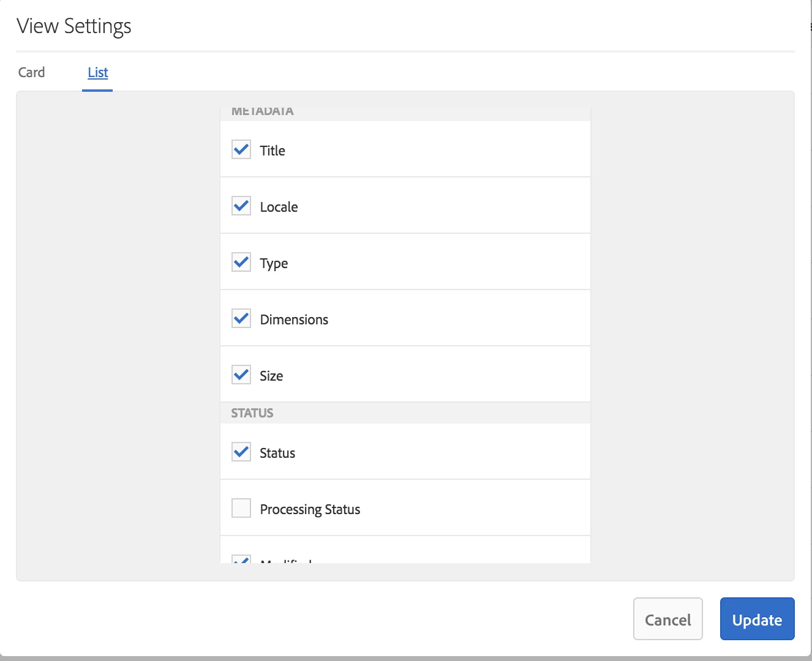Viewport: 812px width, 661px height.
Task: Uncheck the Status checkbox
Action: [x=241, y=452]
